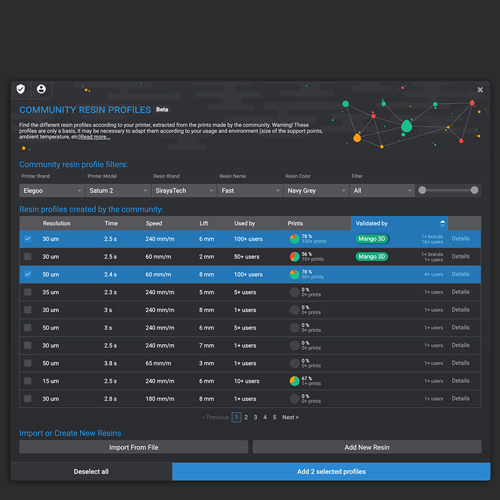Sort by the Speed column header
Screen dimensions: 500x500
154,223
